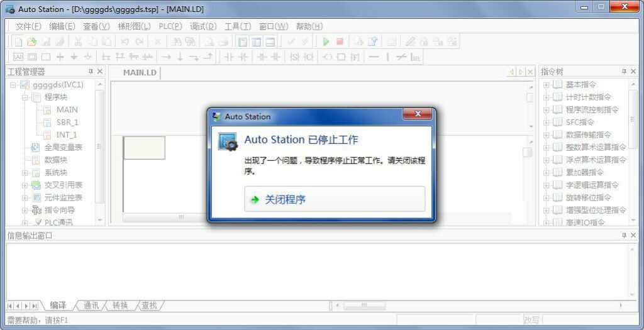Paste from clipboard using toolbar icon
644x330 pixels.
106,41
